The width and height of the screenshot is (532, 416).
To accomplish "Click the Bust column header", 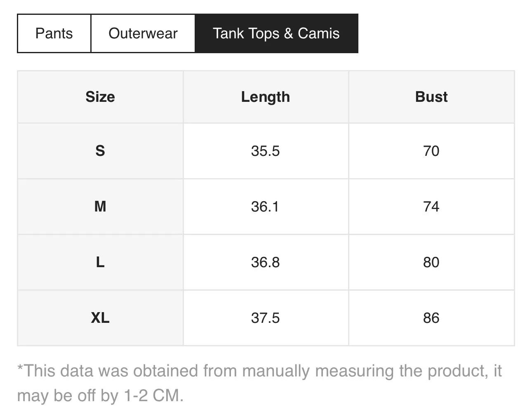I will (431, 97).
